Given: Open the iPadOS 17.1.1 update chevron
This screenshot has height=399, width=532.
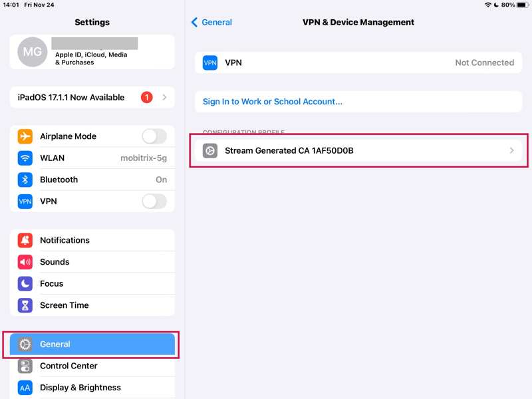Looking at the screenshot, I should click(164, 97).
